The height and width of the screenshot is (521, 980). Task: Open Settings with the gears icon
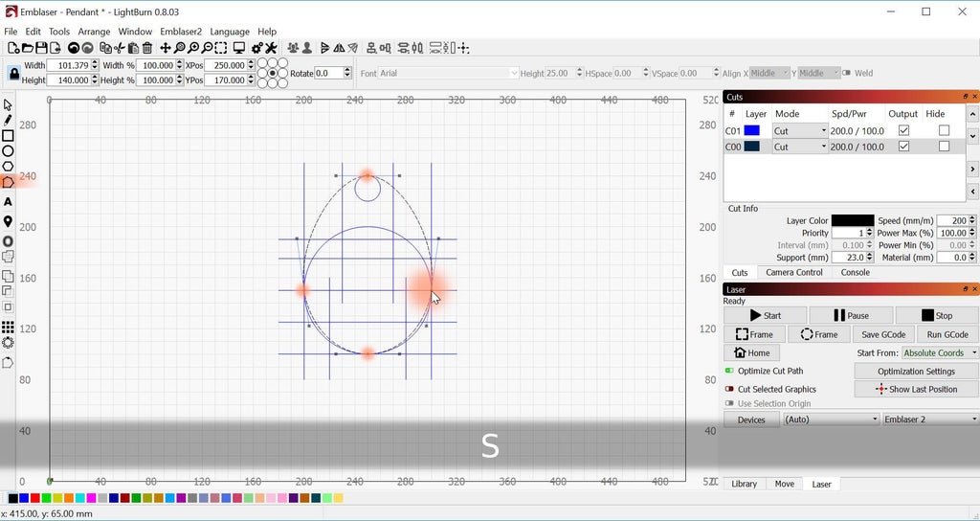pos(256,48)
